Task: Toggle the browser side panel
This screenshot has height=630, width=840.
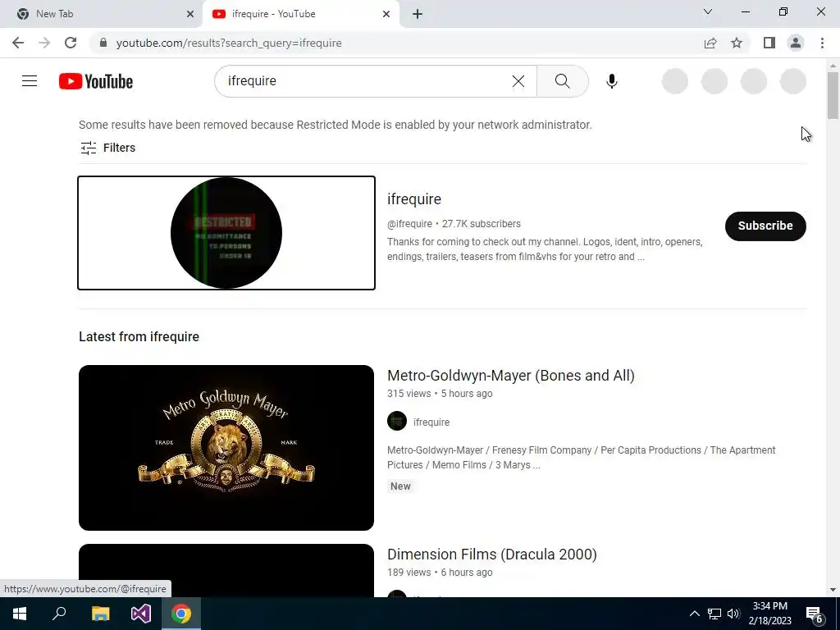Action: (769, 43)
